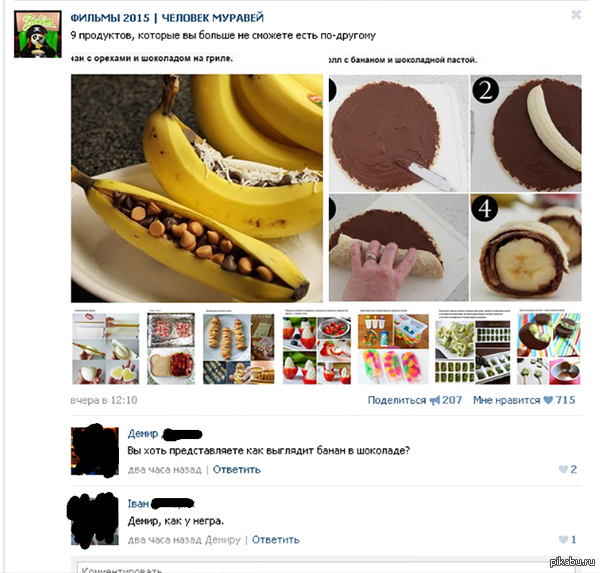Screen dimensions: 600x573
Task: Open the stuffed strawberries thumbnail
Action: (x=316, y=349)
